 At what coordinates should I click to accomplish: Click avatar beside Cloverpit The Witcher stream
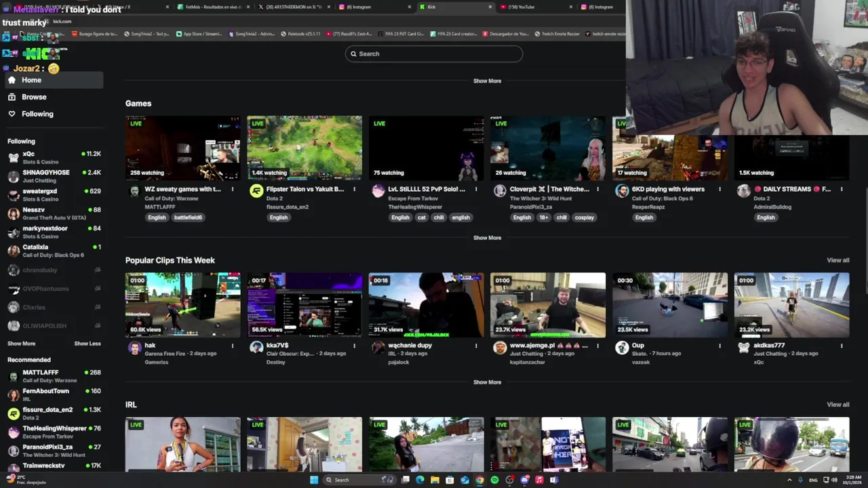tap(500, 191)
